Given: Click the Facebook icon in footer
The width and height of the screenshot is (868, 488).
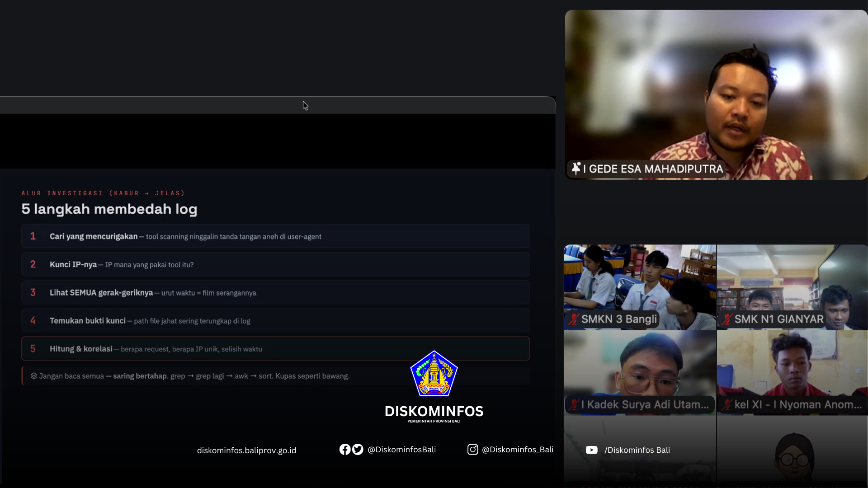Looking at the screenshot, I should [345, 449].
